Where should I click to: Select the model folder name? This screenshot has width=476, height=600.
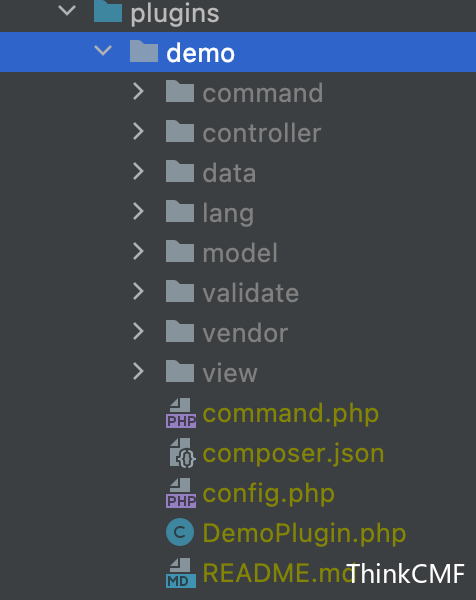point(240,253)
